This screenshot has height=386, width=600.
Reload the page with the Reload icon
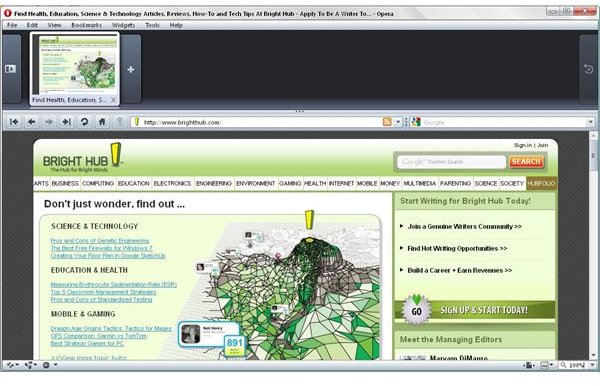pos(84,122)
